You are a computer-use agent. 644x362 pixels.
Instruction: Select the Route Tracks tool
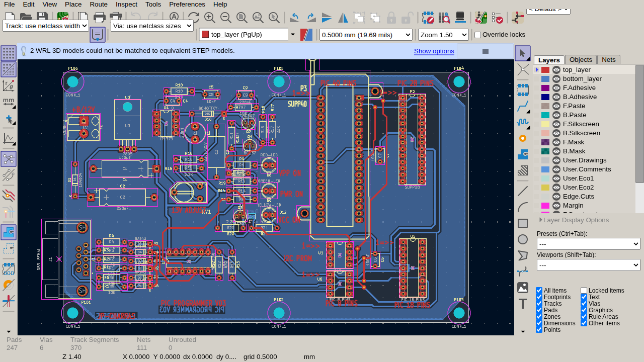pyautogui.click(x=523, y=106)
